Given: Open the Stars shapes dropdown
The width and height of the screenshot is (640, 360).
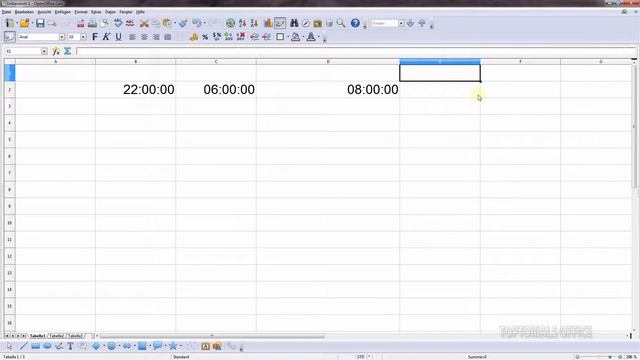Looking at the screenshot, I should click(x=180, y=346).
